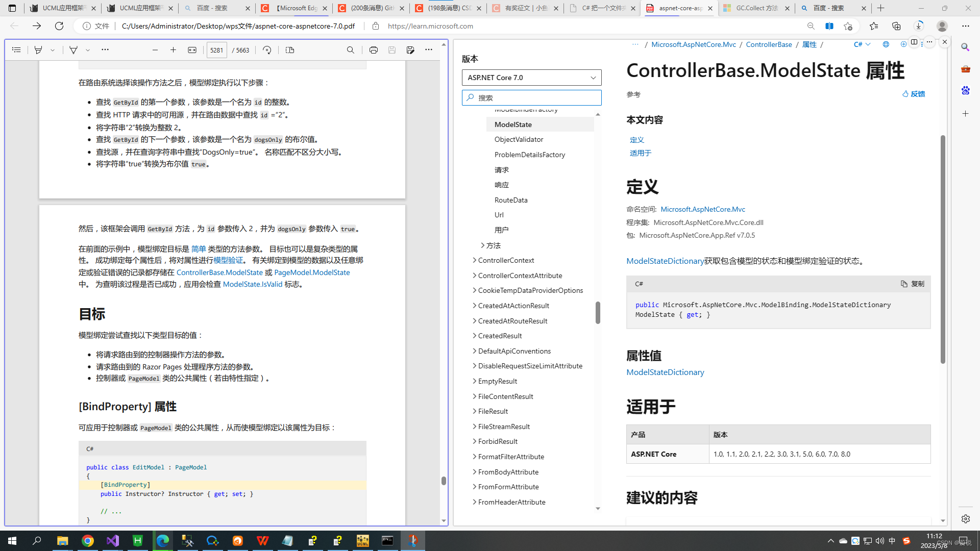This screenshot has height=551, width=980.
Task: Rotate the PDF page
Action: [x=267, y=50]
